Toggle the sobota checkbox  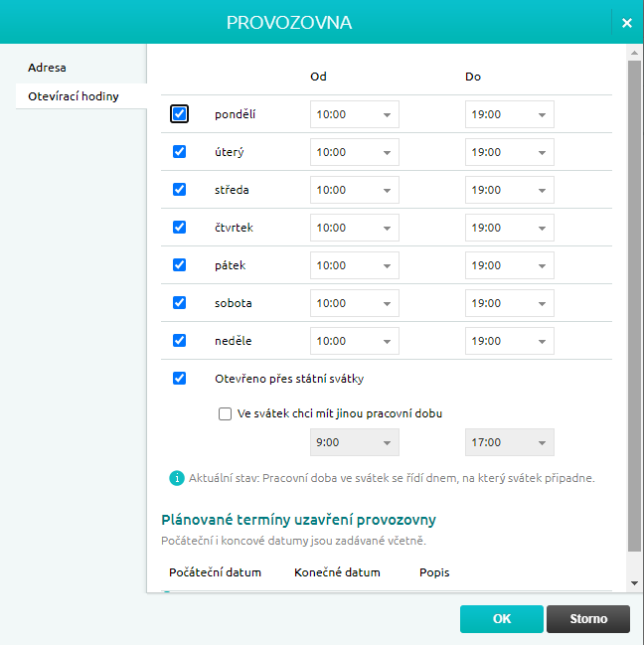[x=179, y=302]
